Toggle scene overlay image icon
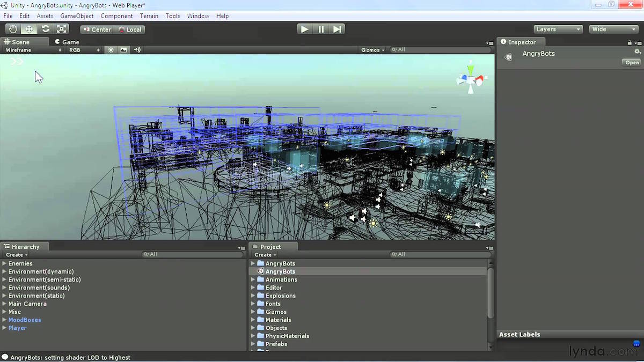The height and width of the screenshot is (362, 644). click(124, 50)
